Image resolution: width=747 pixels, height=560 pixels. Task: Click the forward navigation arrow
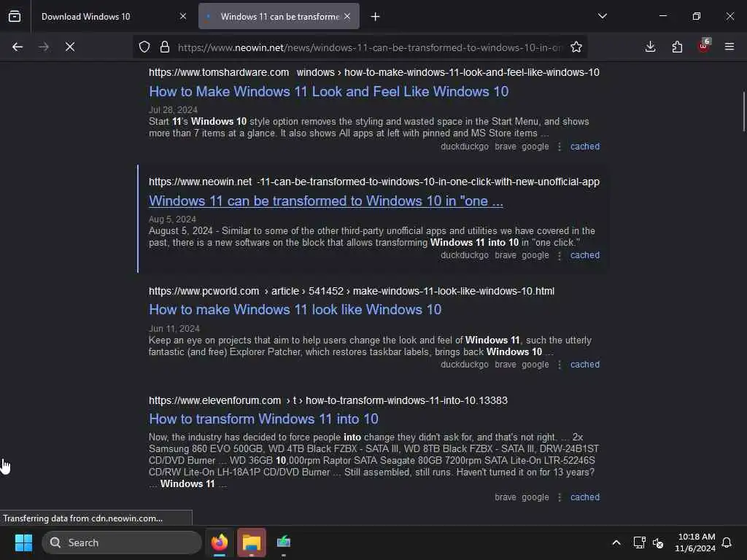44,47
